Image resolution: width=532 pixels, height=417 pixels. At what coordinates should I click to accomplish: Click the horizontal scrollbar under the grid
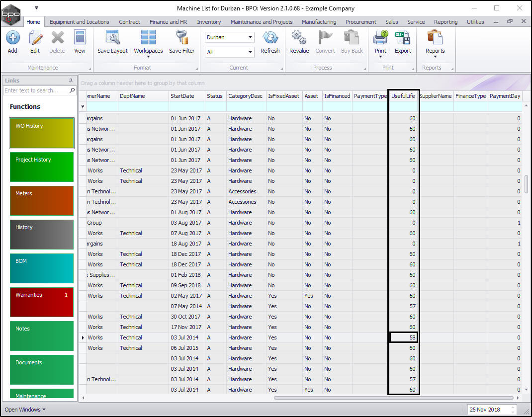393,398
